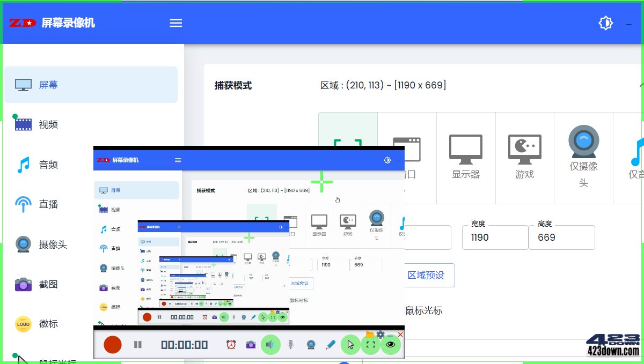Toggle microphone recording on the toolbar

tap(290, 345)
